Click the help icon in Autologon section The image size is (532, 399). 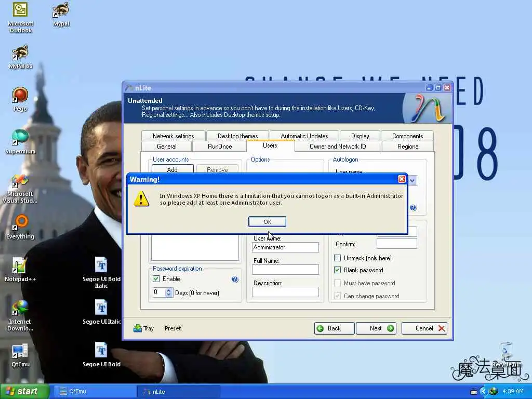[413, 208]
